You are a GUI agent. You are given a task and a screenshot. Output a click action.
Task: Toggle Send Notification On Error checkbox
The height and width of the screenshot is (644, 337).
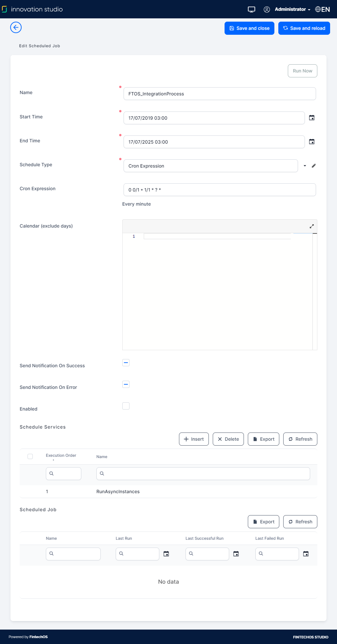click(126, 384)
